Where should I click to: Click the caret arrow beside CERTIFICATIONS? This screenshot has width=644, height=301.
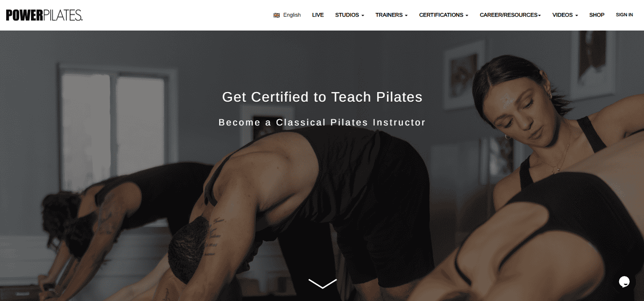467,16
